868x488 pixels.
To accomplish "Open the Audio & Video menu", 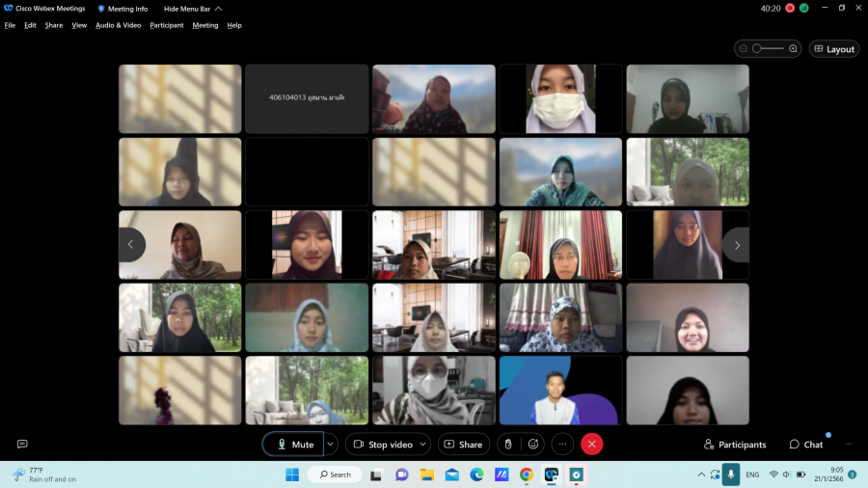I will point(118,25).
